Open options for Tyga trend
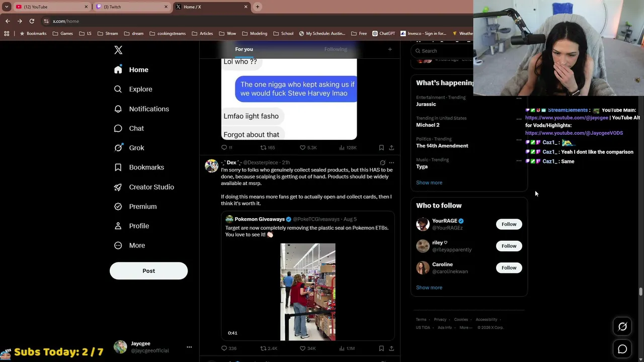 click(519, 161)
